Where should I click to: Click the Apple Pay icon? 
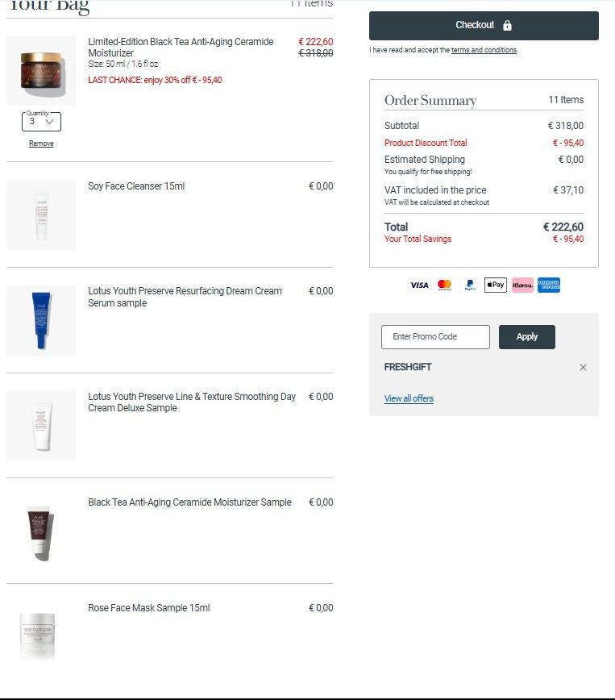tap(496, 285)
